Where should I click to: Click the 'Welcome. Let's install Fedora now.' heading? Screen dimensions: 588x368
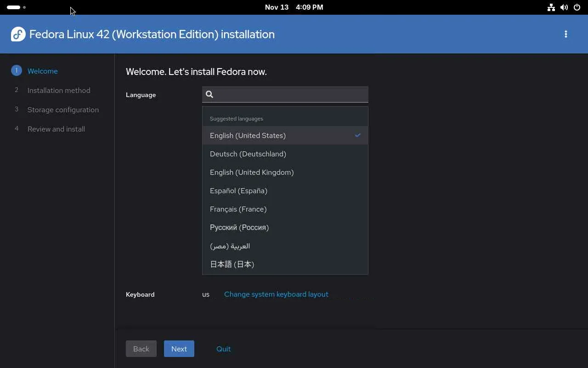tap(196, 72)
